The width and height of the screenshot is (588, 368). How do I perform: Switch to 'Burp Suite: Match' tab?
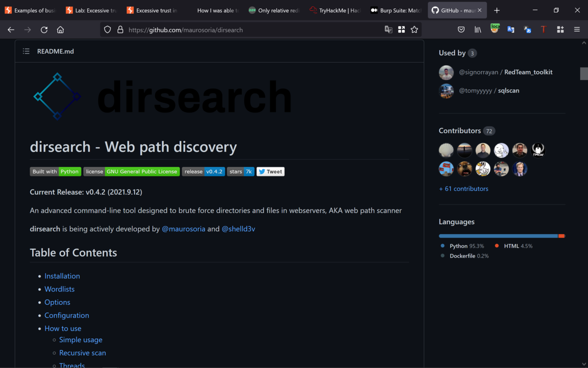tap(395, 10)
